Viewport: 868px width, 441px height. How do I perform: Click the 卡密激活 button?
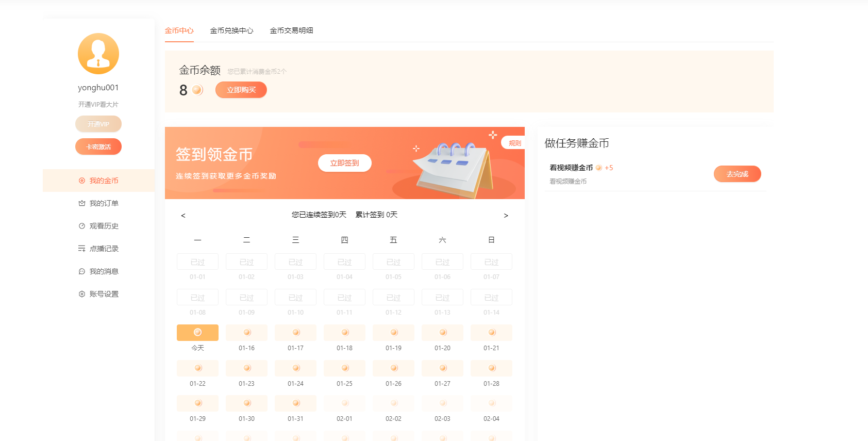tap(98, 146)
